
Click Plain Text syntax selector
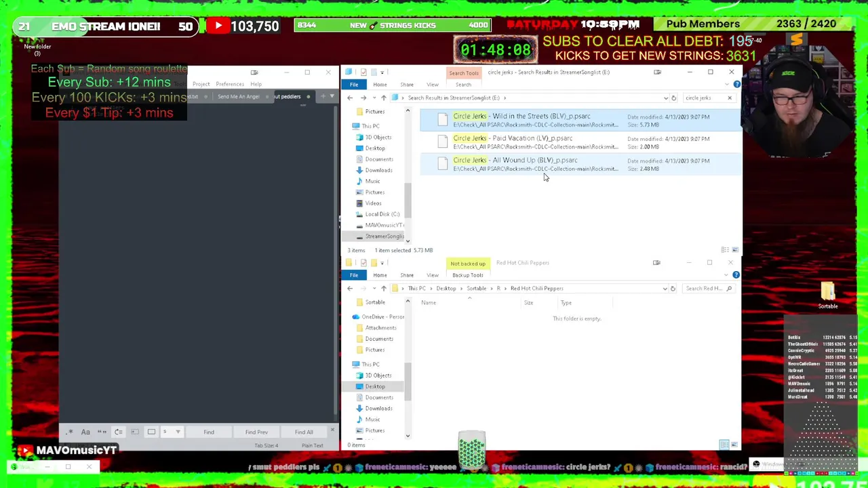313,445
